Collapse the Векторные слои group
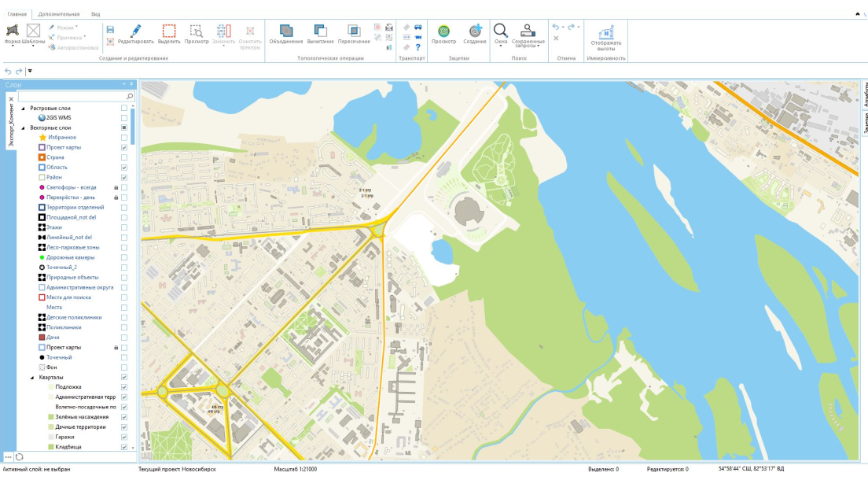868x491 pixels. [x=24, y=128]
